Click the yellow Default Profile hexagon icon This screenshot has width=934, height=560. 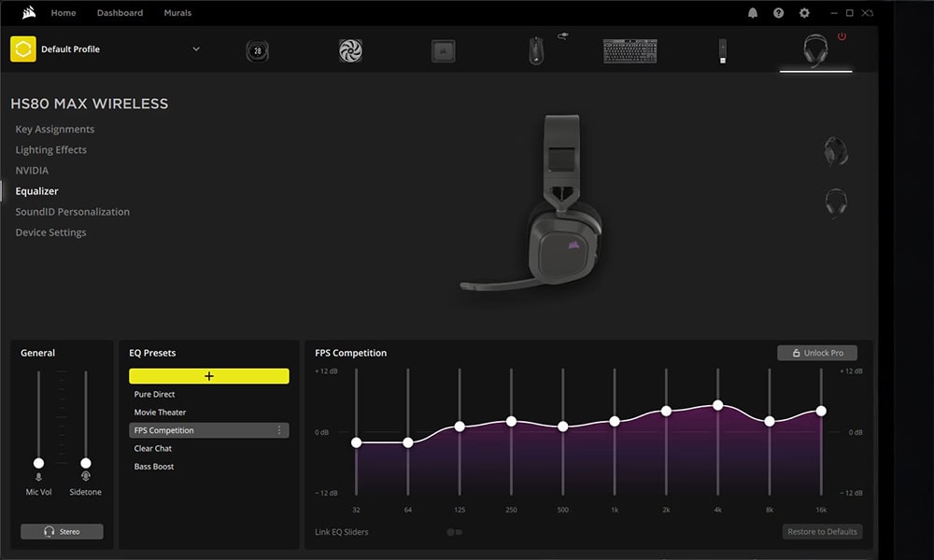23,49
